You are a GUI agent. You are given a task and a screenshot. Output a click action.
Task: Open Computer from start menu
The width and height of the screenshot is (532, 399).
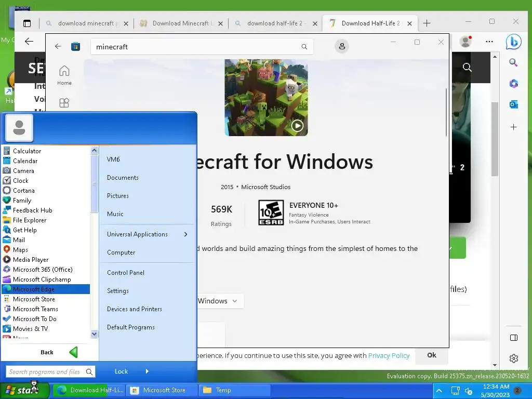click(121, 252)
